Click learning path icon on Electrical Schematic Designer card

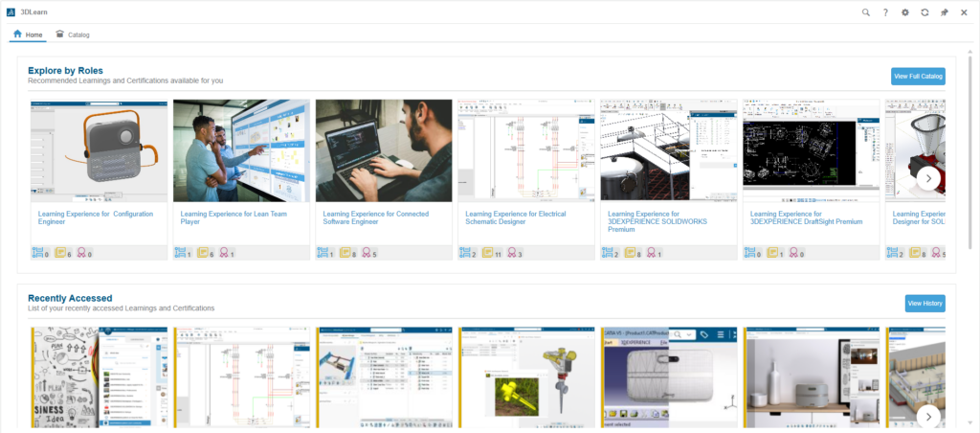[x=464, y=253]
